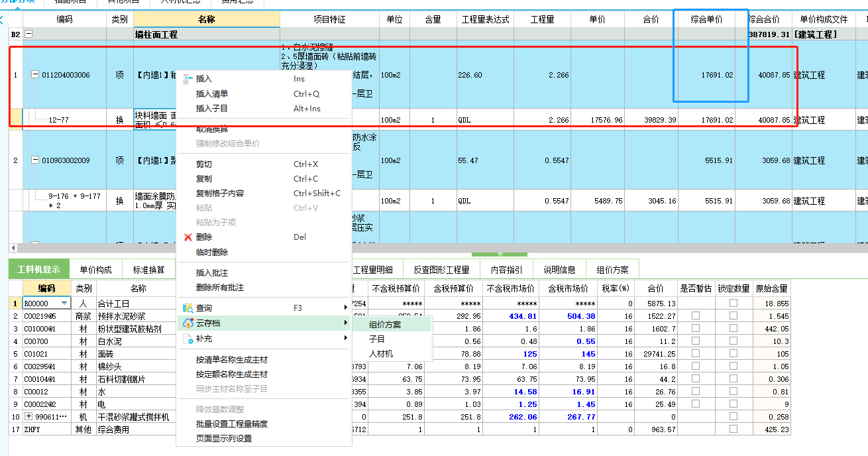Toggle 锁定数量 checkbox for 合计工日 row

733,304
